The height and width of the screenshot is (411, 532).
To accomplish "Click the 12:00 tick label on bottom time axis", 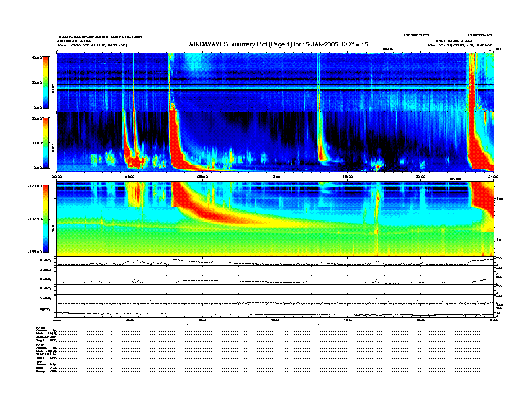I will click(275, 320).
